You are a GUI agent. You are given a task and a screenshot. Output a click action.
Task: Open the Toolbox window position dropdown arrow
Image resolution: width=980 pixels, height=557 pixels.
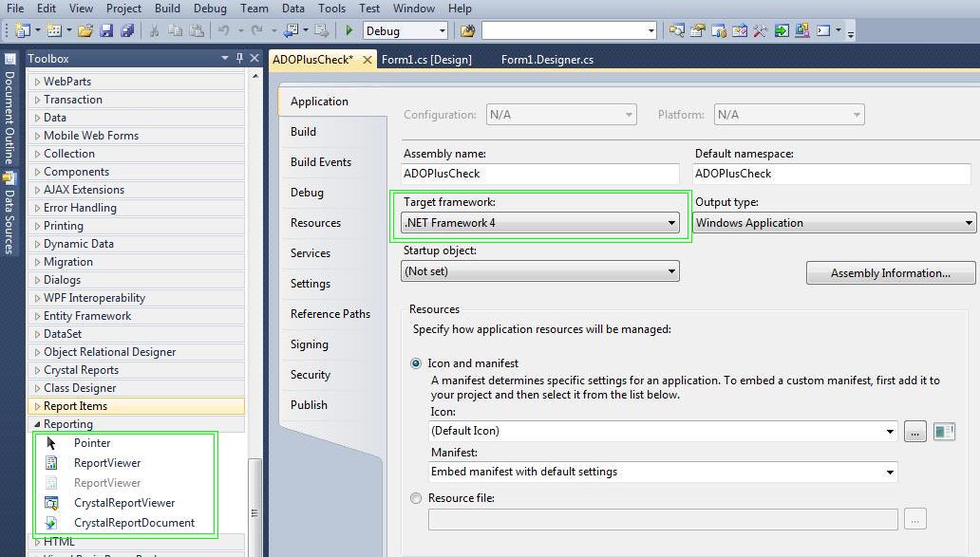click(x=224, y=58)
